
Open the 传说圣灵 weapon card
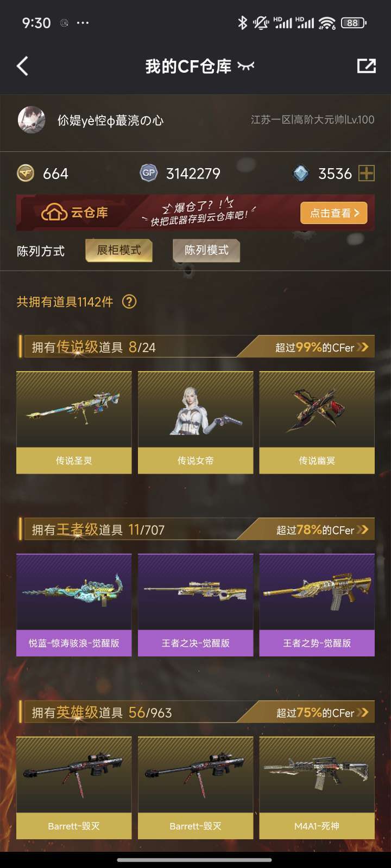tap(74, 423)
